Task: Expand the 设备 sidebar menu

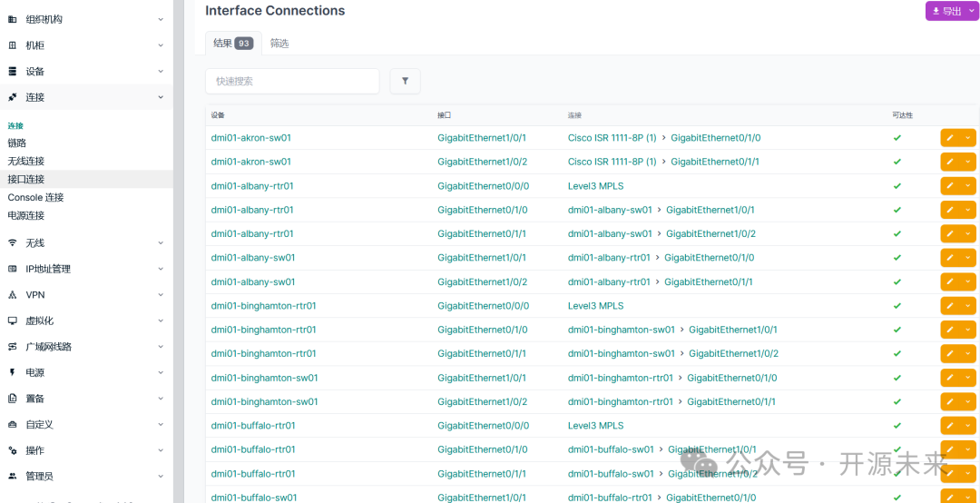Action: [x=161, y=72]
